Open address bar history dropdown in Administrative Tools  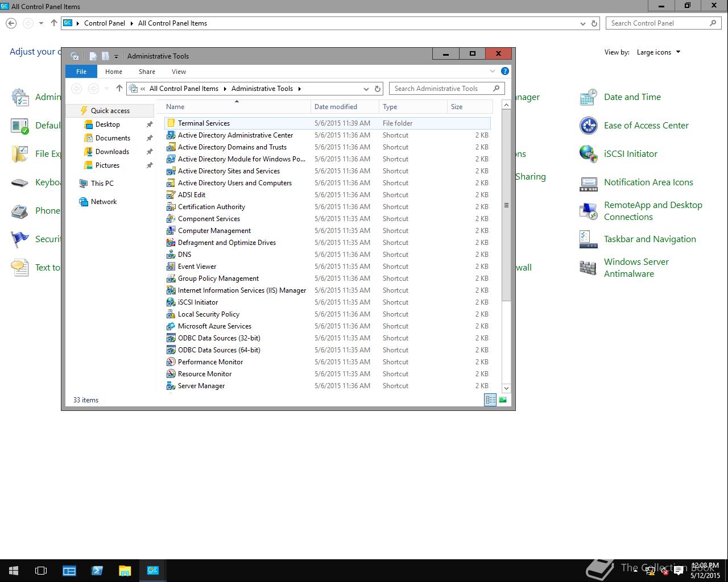366,89
